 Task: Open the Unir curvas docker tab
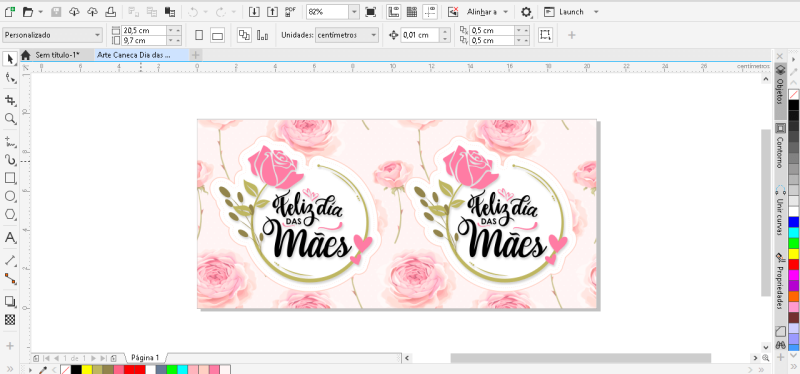780,211
